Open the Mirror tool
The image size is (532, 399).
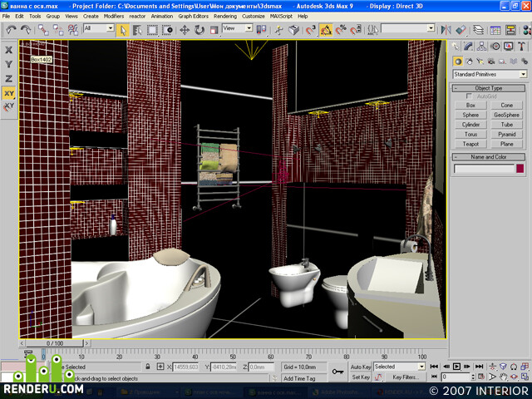[x=446, y=30]
